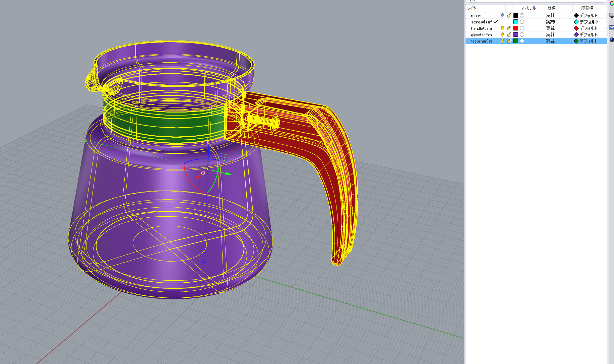Open linetype 実線 of glass layer
Viewport: 614px width, 364px height.
point(550,34)
